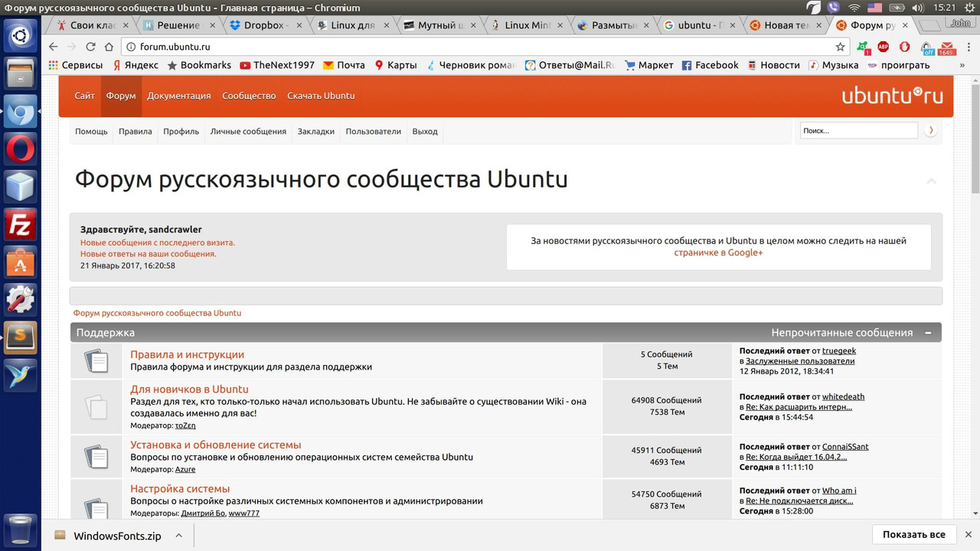
Task: Open the Ubuntu Dash from the launcher
Action: (x=21, y=36)
